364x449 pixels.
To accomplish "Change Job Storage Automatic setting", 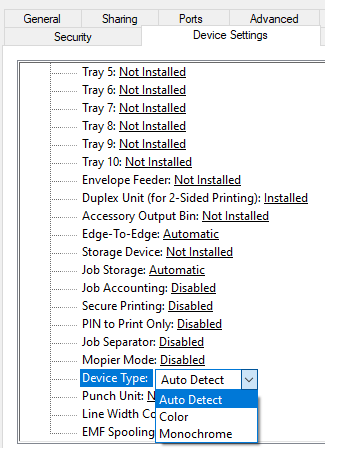I will [177, 270].
